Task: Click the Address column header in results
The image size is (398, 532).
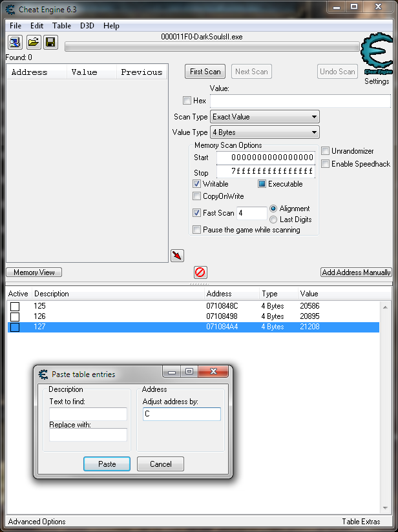Action: tap(36, 72)
